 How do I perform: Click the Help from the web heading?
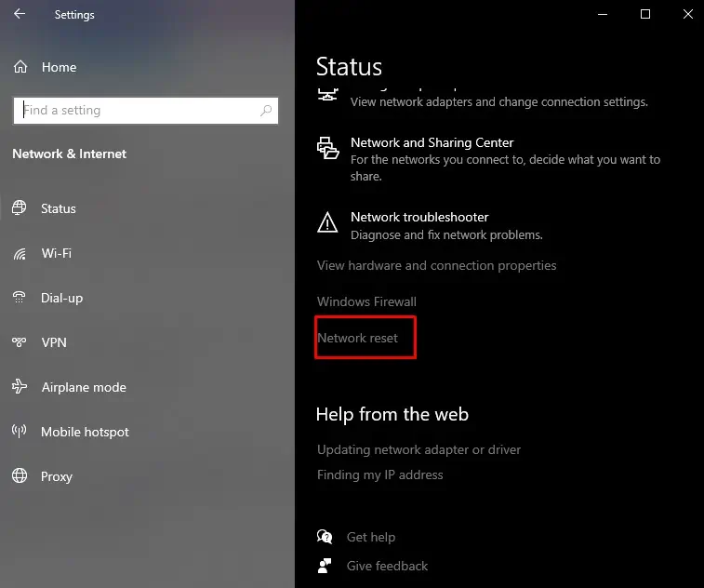coord(392,415)
